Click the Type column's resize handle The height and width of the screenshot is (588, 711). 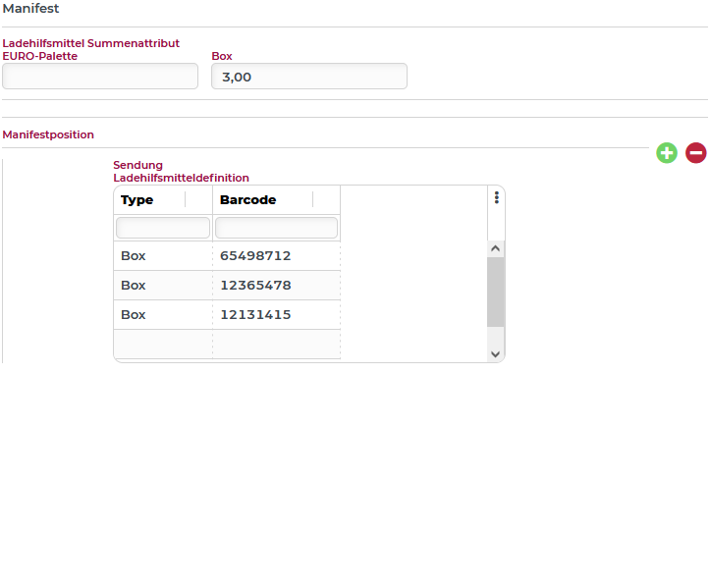pyautogui.click(x=185, y=200)
